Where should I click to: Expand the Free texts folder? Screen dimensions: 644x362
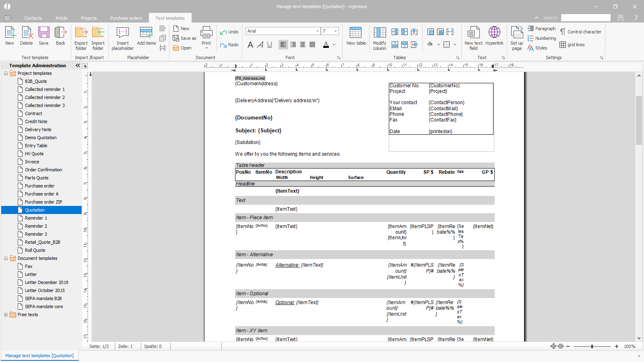point(6,315)
